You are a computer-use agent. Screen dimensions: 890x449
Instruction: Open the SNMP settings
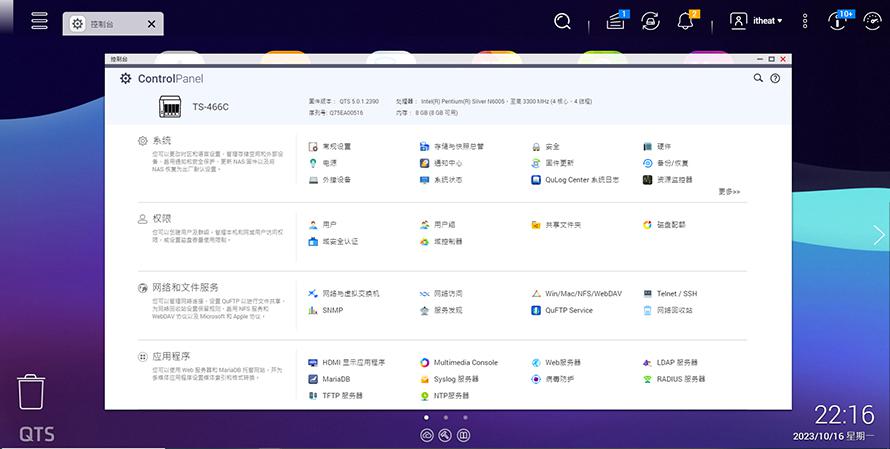pos(326,310)
